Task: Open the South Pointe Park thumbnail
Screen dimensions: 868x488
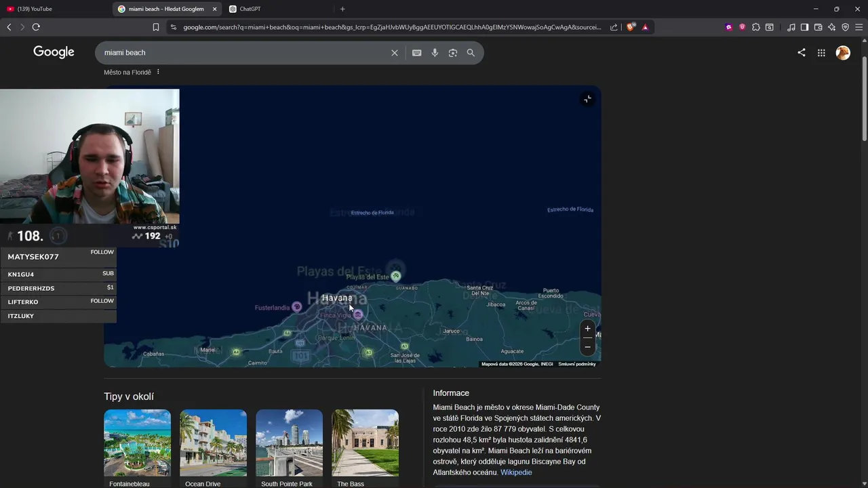Action: point(289,443)
